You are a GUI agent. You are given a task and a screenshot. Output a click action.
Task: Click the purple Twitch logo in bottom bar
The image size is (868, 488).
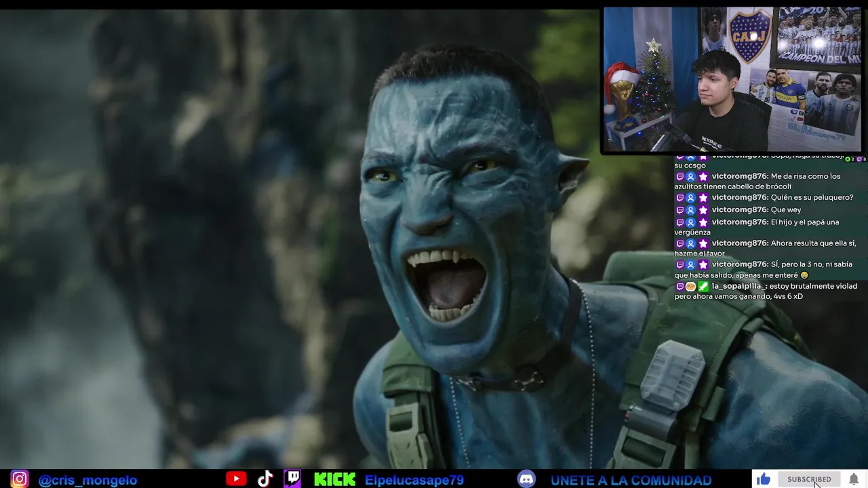pyautogui.click(x=293, y=479)
